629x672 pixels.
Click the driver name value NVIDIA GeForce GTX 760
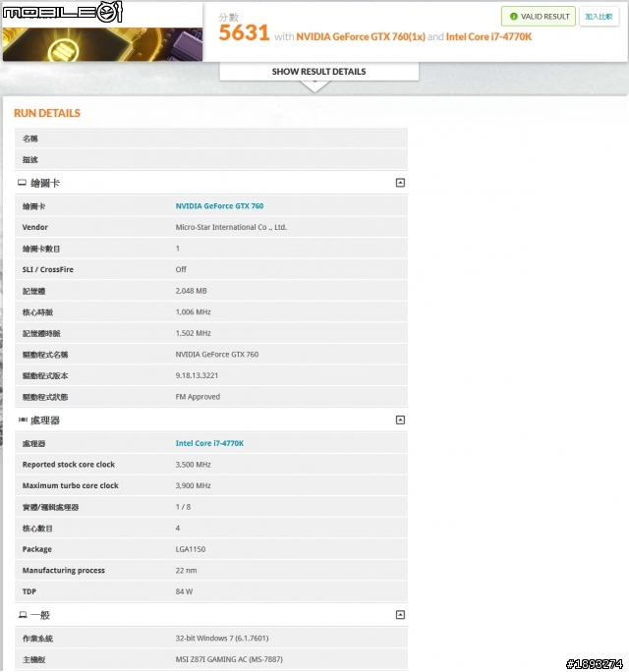coord(217,355)
